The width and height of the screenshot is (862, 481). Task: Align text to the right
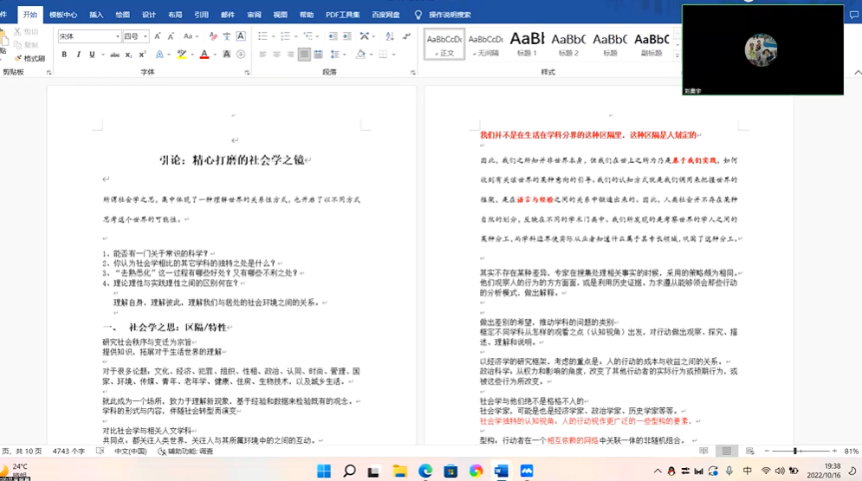290,54
